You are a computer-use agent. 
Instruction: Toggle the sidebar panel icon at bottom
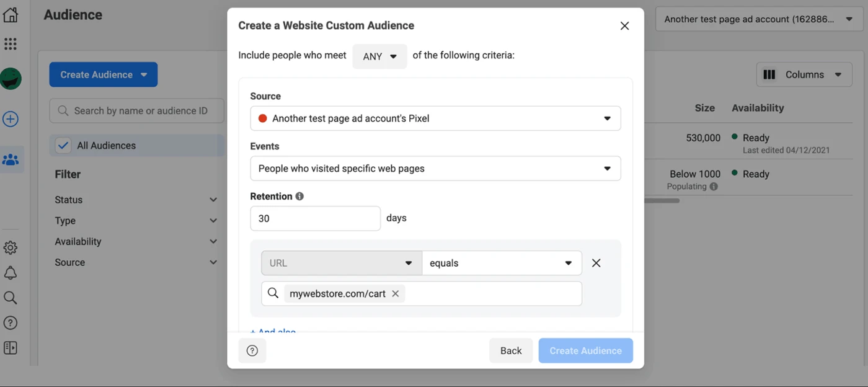(x=11, y=348)
